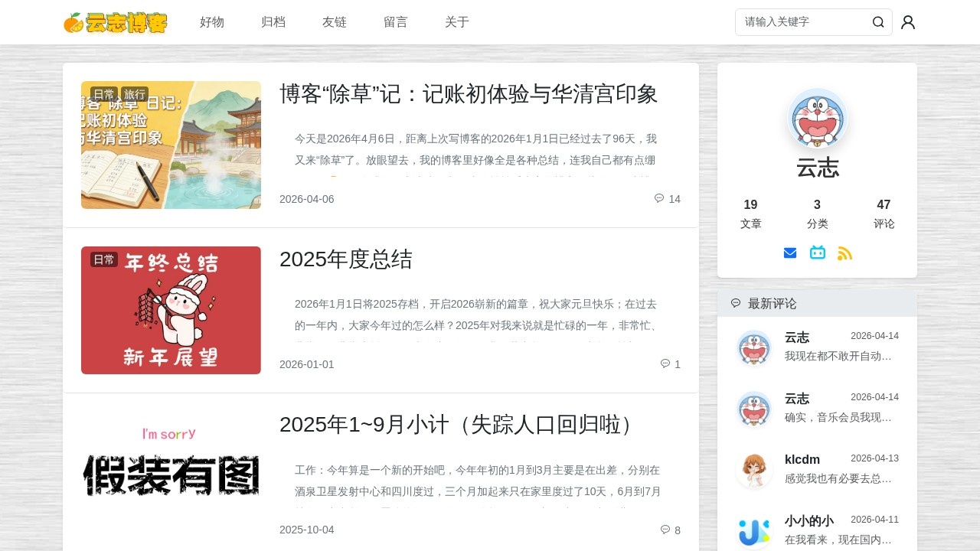The height and width of the screenshot is (551, 980).
Task: Open the 归档 menu item
Action: pos(273,22)
